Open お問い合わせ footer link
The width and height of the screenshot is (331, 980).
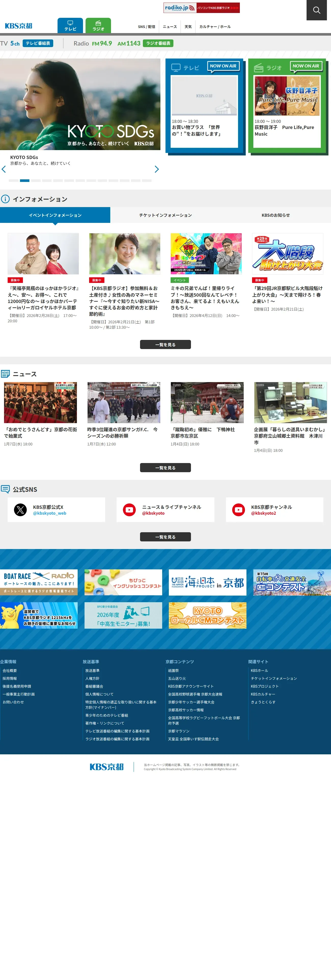[13, 702]
